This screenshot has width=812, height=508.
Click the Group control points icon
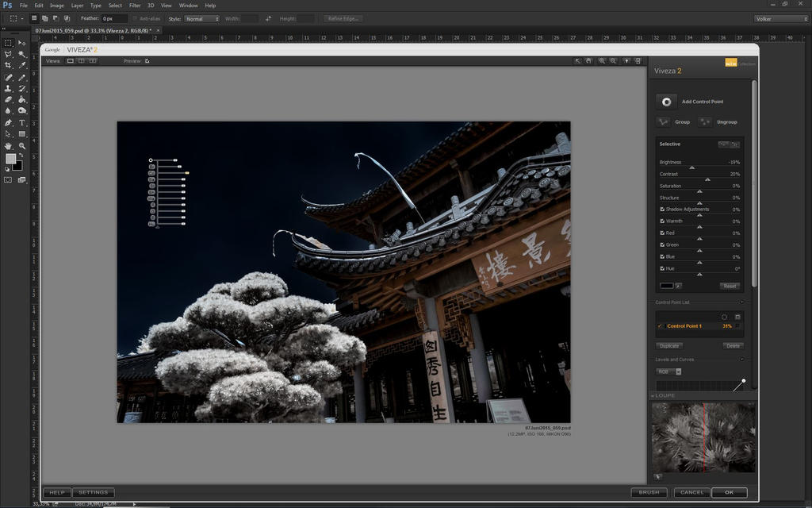coord(663,122)
